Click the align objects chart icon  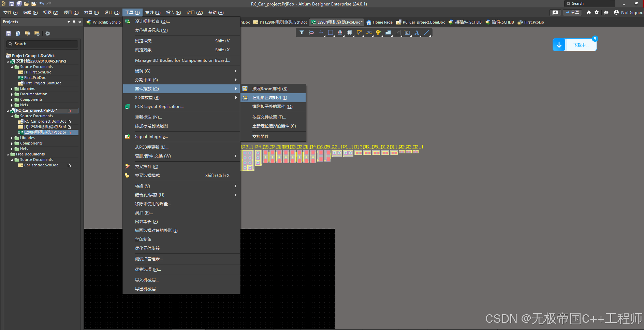pos(340,32)
